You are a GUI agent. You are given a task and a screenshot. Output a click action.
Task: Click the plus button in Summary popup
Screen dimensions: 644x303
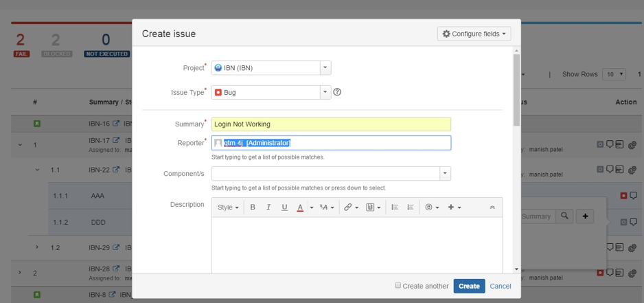tap(585, 216)
